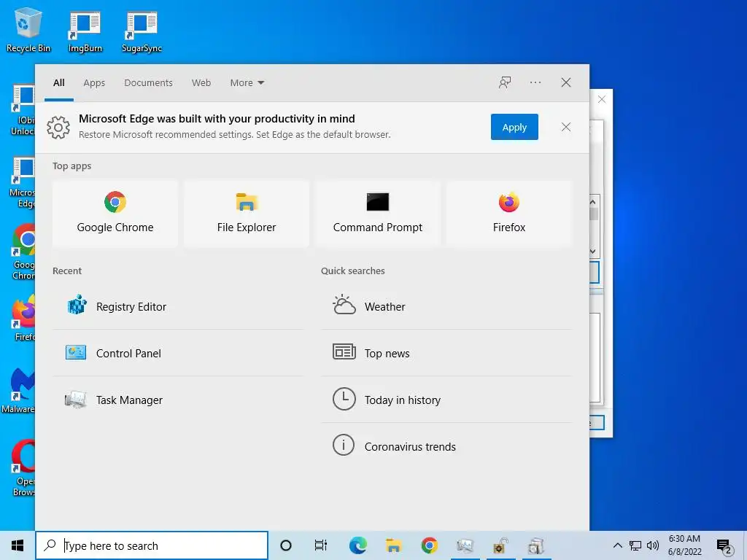Select Coronavirus trends quick search
The width and height of the screenshot is (747, 560).
click(446, 446)
